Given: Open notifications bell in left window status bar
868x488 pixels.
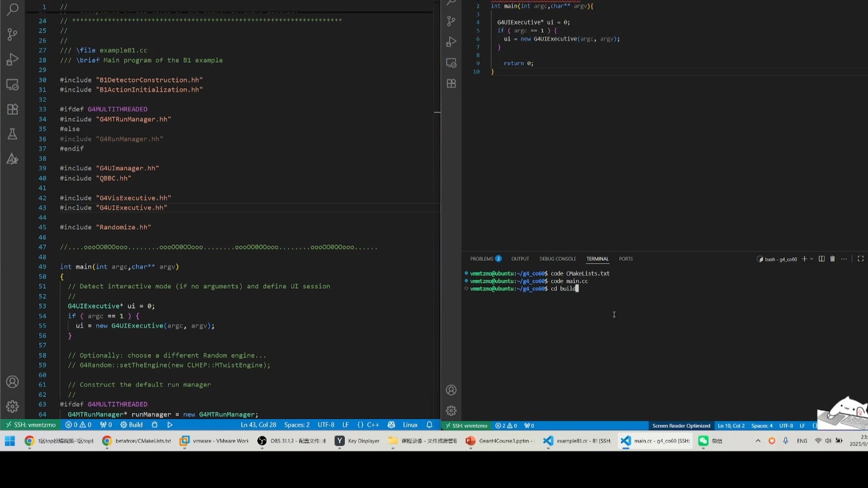Looking at the screenshot, I should [x=429, y=425].
